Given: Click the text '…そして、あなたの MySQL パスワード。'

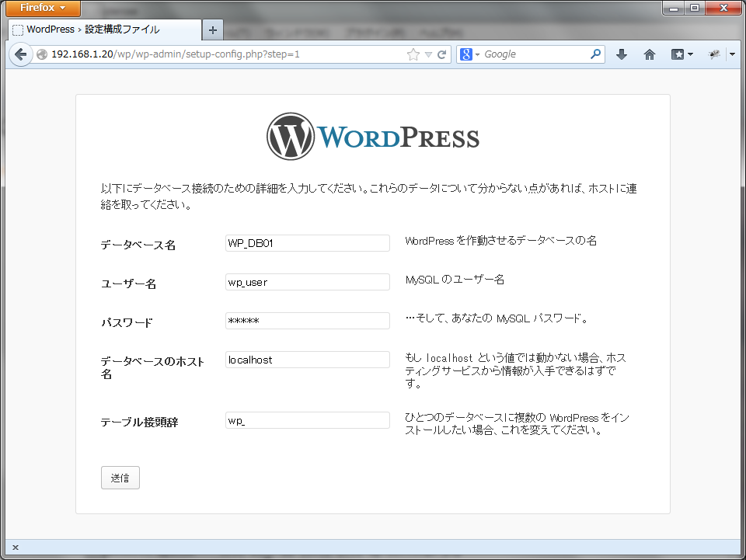Looking at the screenshot, I should (x=497, y=318).
